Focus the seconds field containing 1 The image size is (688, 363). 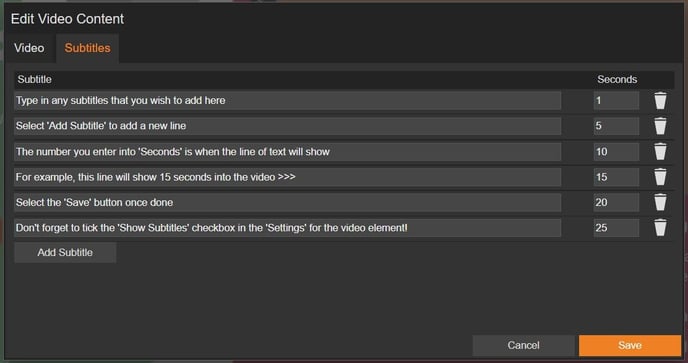click(x=616, y=101)
